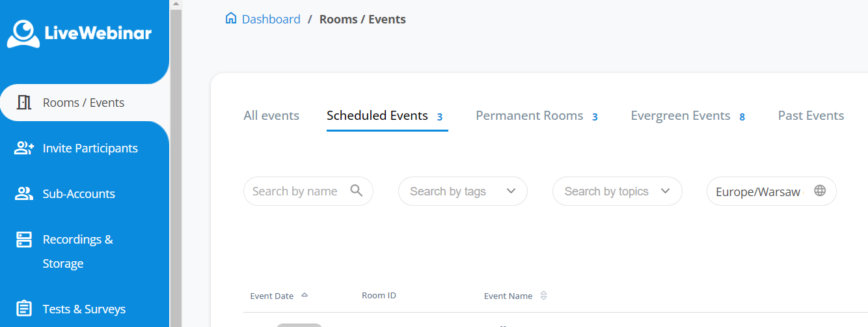Image resolution: width=868 pixels, height=327 pixels.
Task: Switch to the All events tab
Action: (271, 116)
